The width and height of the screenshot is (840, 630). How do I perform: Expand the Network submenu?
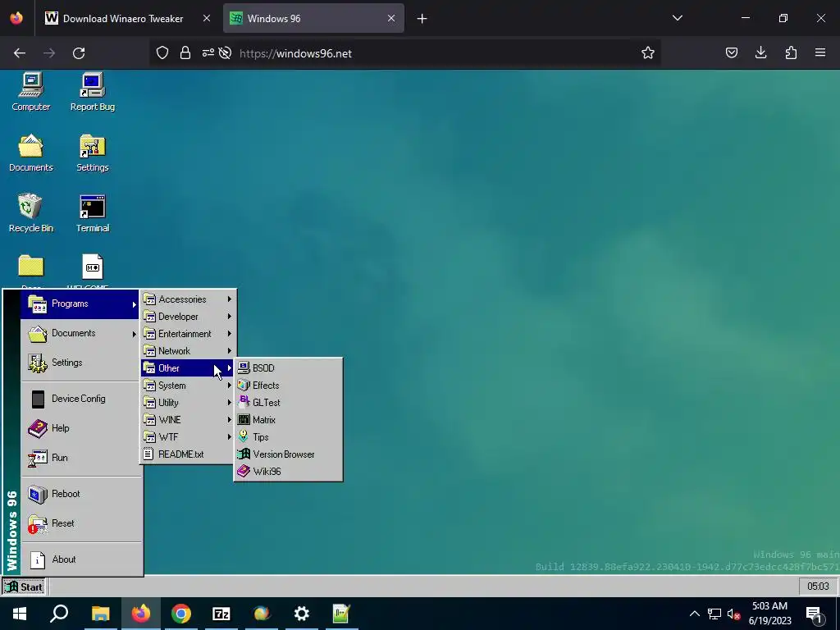tap(188, 351)
